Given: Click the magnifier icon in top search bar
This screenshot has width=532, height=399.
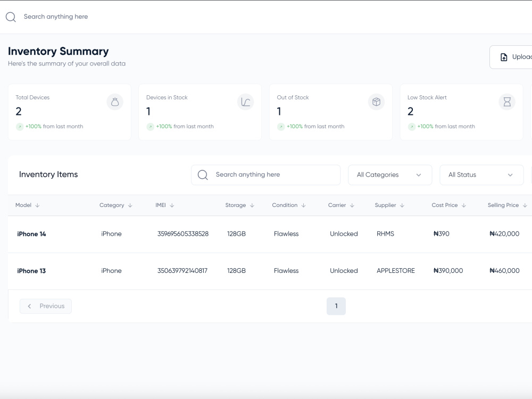Looking at the screenshot, I should pyautogui.click(x=11, y=17).
